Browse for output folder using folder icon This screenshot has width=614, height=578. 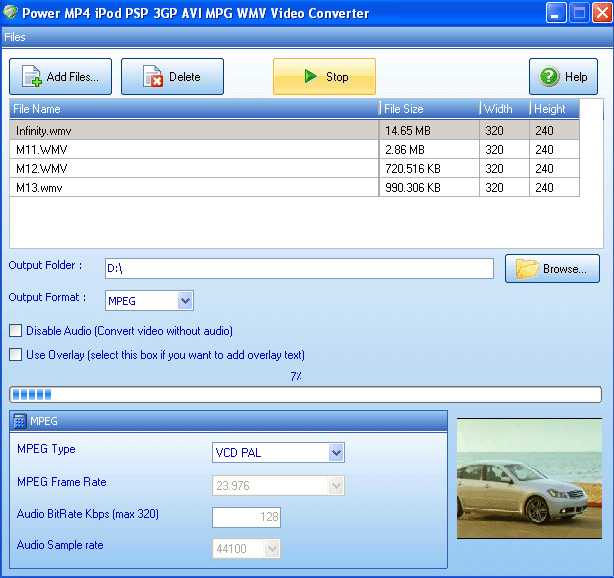(526, 268)
